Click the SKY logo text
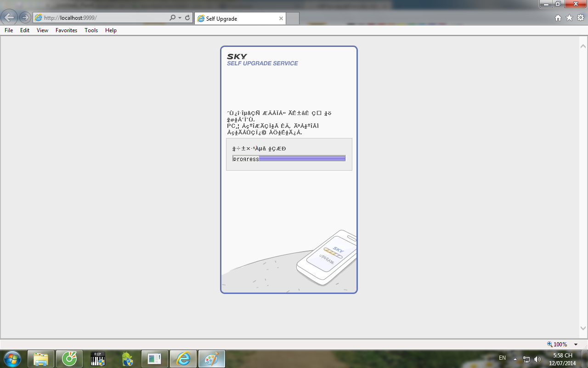The height and width of the screenshot is (368, 588). (x=237, y=57)
